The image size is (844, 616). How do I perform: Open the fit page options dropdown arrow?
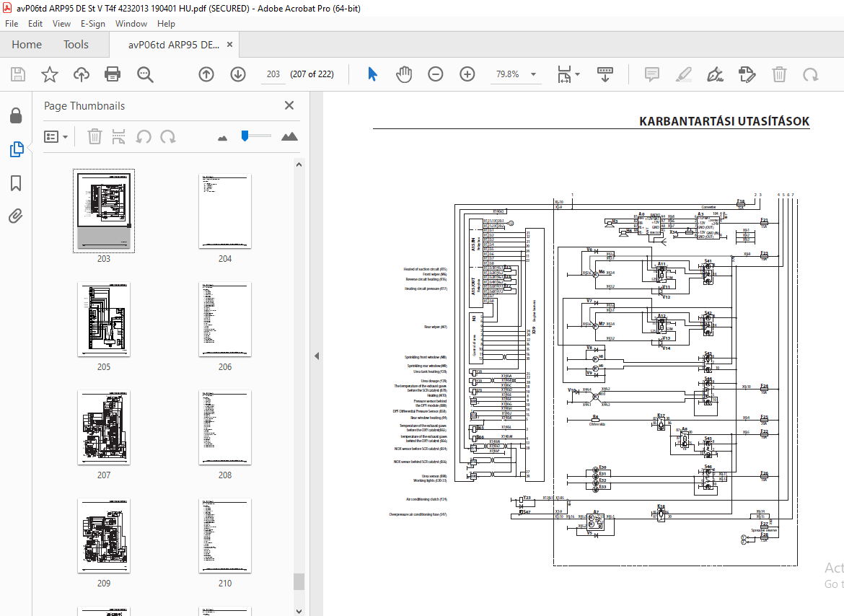[x=578, y=74]
